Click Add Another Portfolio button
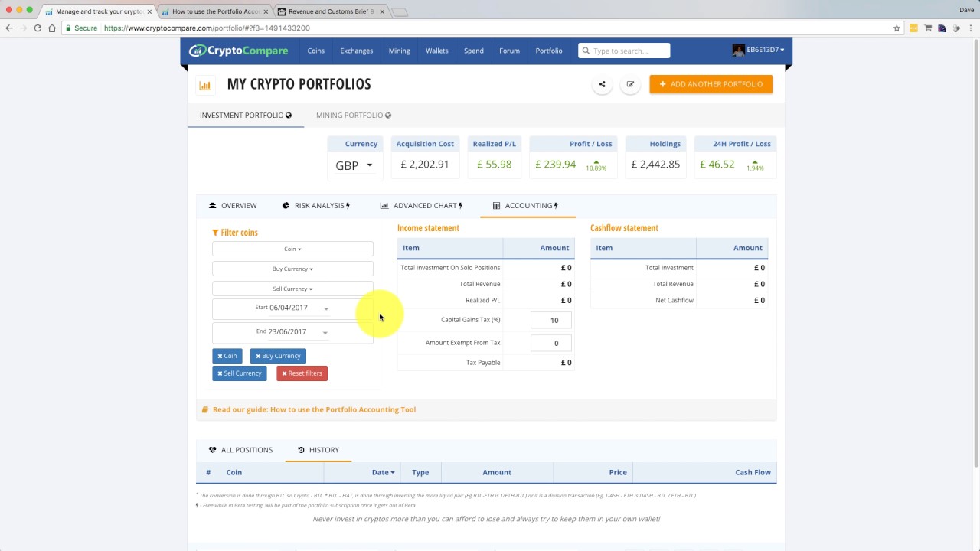980x551 pixels. click(x=711, y=84)
